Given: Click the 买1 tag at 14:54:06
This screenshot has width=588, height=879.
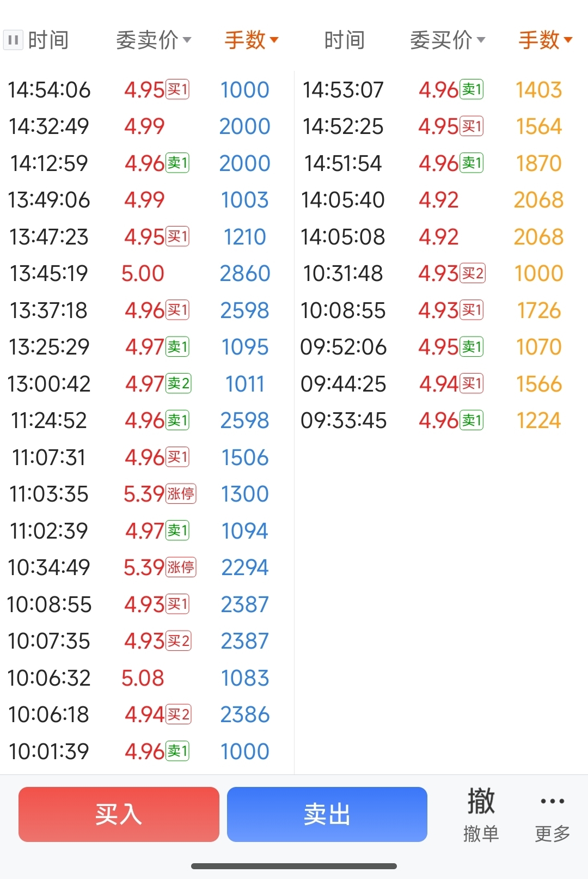Looking at the screenshot, I should (177, 89).
